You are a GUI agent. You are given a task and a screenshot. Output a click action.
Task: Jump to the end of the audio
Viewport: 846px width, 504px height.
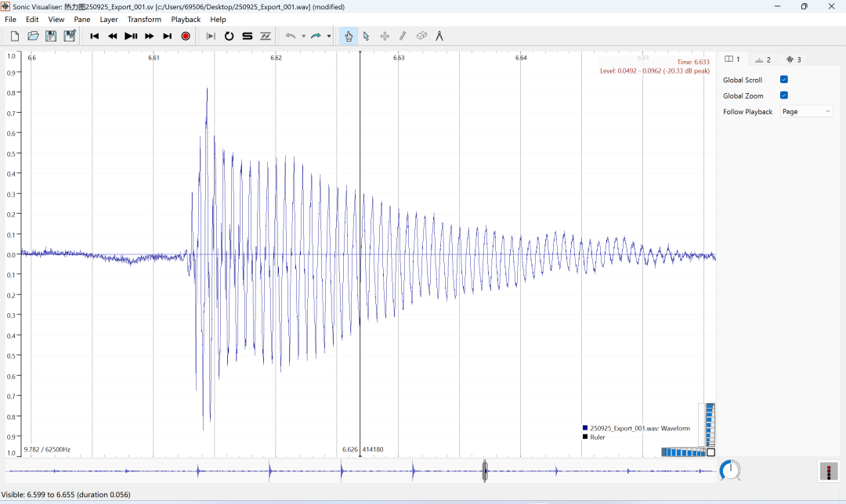[x=168, y=36]
